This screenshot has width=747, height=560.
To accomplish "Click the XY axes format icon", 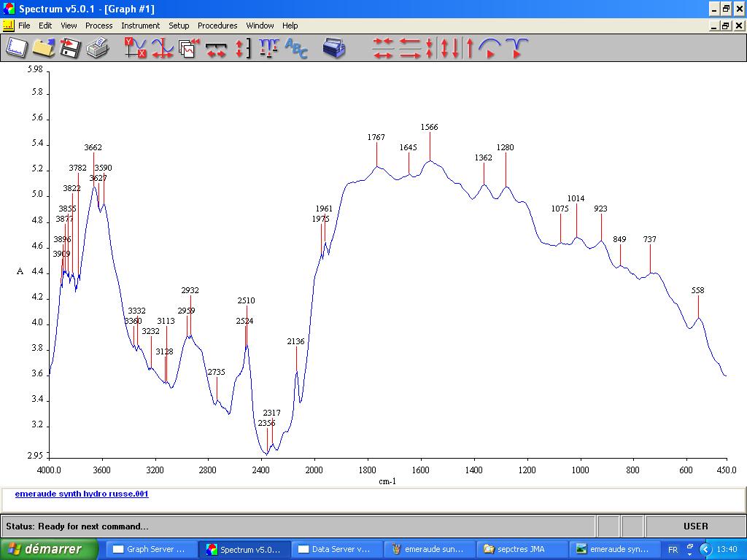I will pos(135,48).
